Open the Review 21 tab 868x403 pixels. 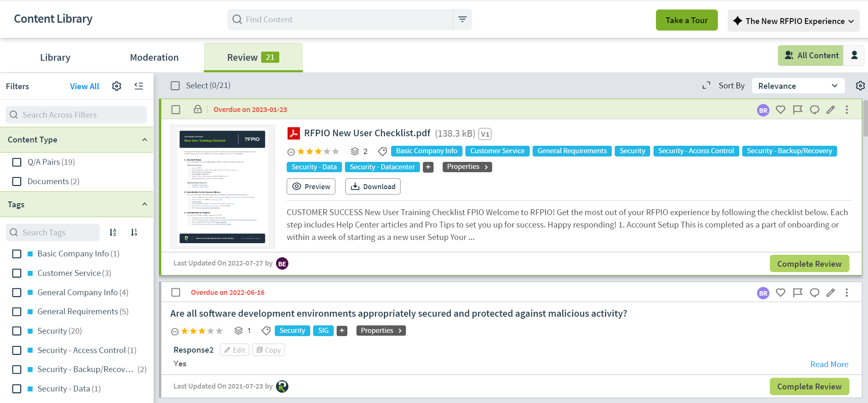pos(253,57)
